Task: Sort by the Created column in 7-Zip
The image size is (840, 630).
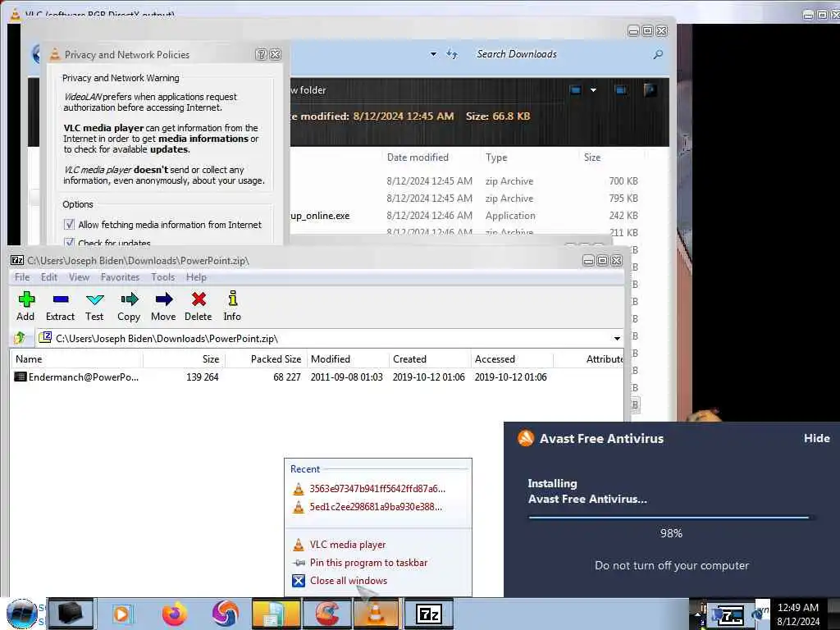Action: [430, 359]
